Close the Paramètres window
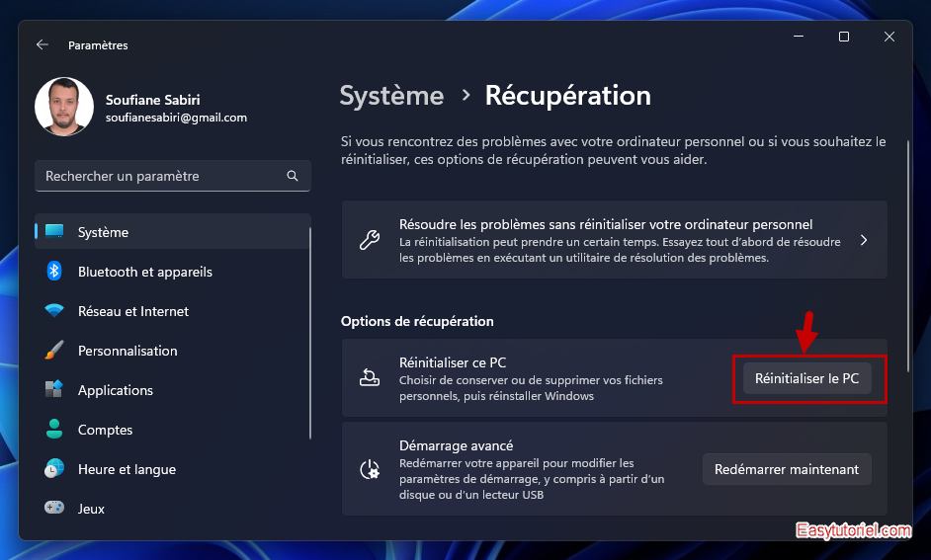Viewport: 931px width, 560px height. pyautogui.click(x=889, y=37)
